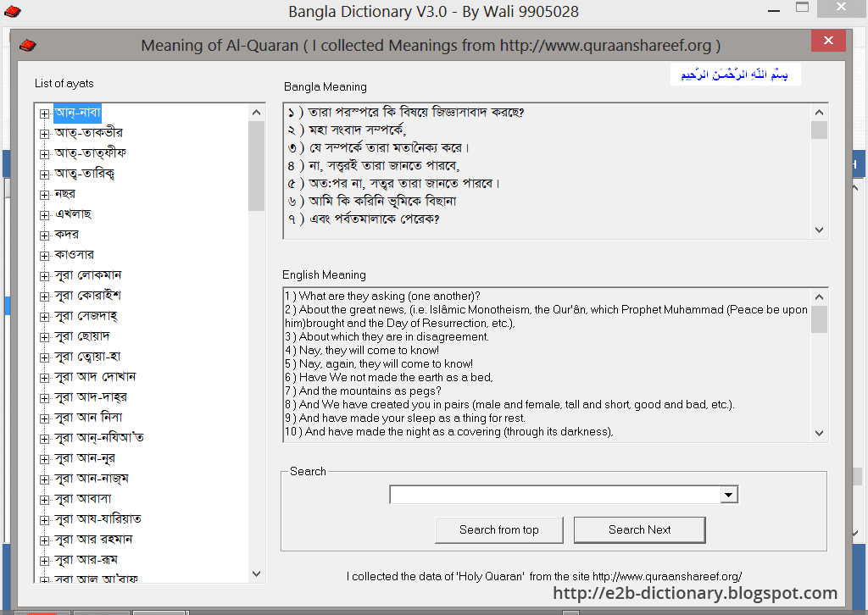Screen dimensions: 868x615
Task: Select সূরা আন্-নযিআ'ত entry
Action: [99, 438]
